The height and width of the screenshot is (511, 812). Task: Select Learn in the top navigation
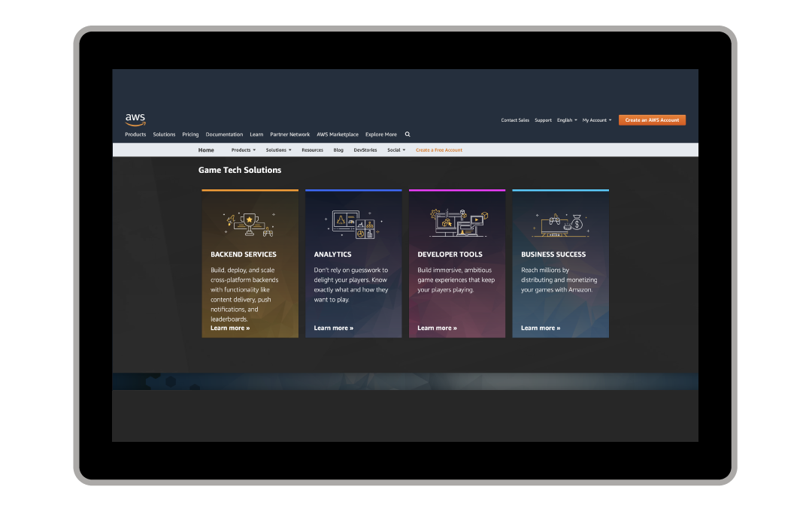[x=256, y=134]
